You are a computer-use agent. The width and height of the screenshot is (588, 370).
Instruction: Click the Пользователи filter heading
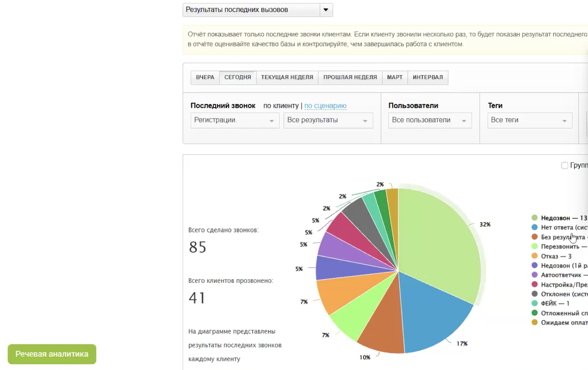click(x=413, y=106)
